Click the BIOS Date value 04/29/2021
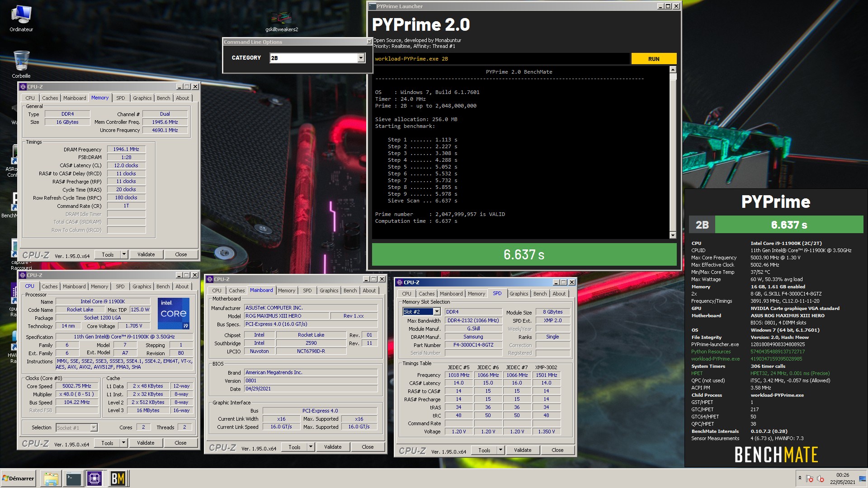 (x=311, y=389)
